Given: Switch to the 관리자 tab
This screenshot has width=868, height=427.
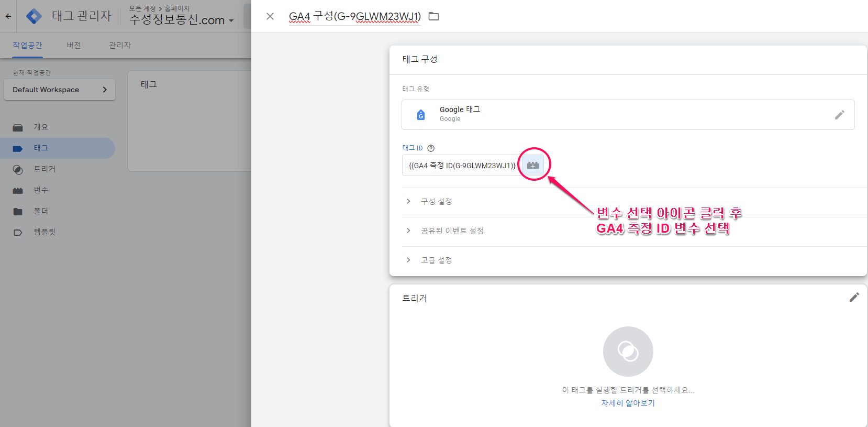Looking at the screenshot, I should tap(120, 46).
